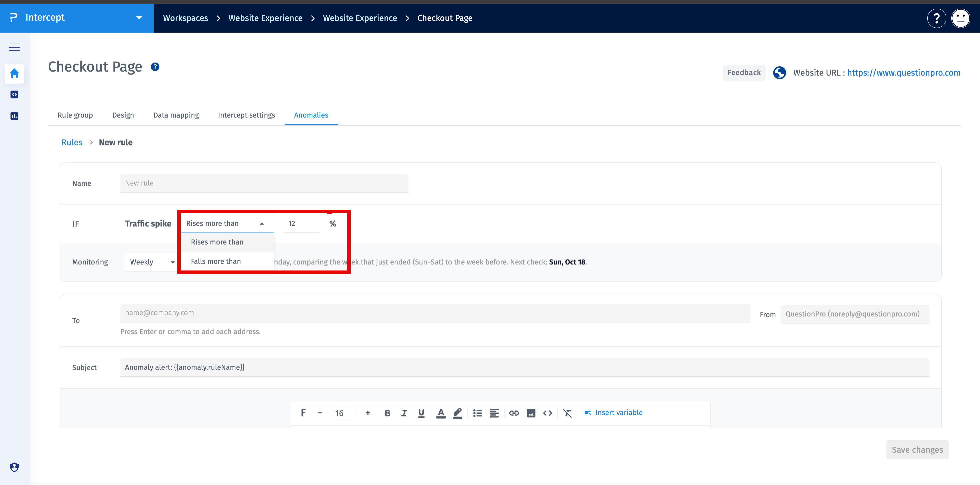Open the highlight color picker

point(458,413)
